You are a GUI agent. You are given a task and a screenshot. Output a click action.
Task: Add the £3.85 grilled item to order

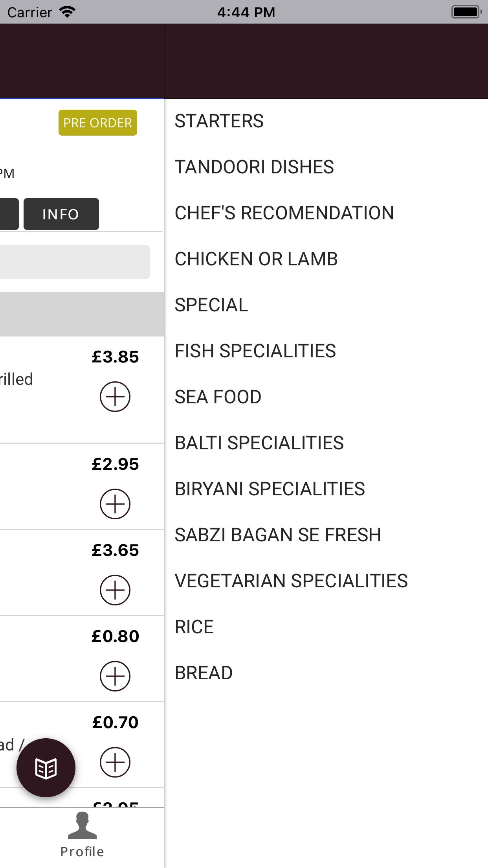[x=115, y=397]
